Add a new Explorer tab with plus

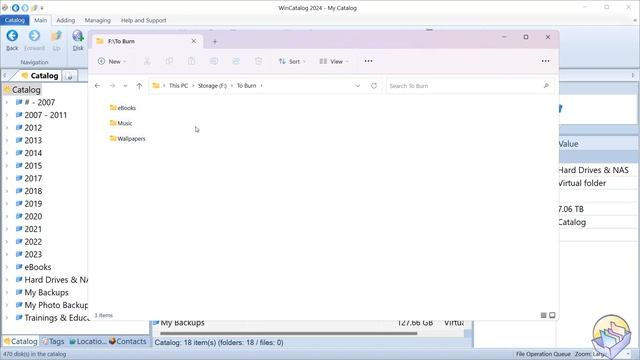(x=215, y=41)
